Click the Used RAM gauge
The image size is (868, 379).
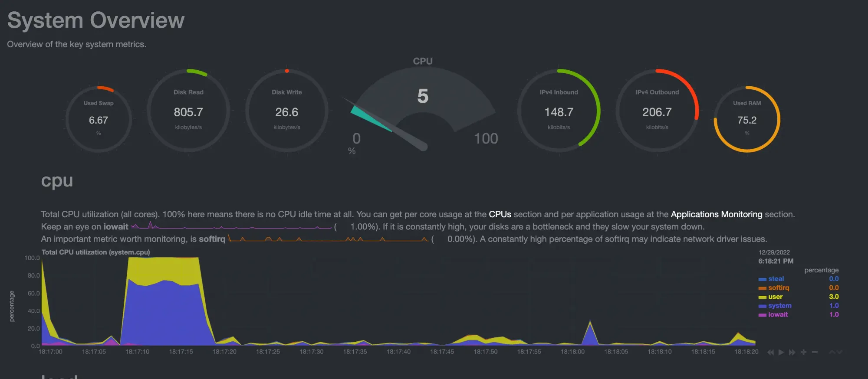click(x=747, y=119)
